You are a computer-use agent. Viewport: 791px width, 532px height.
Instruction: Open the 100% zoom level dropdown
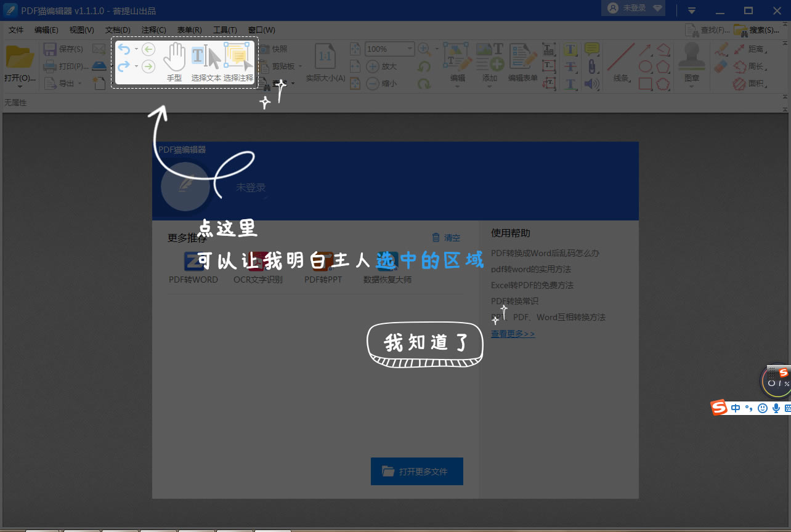click(410, 49)
